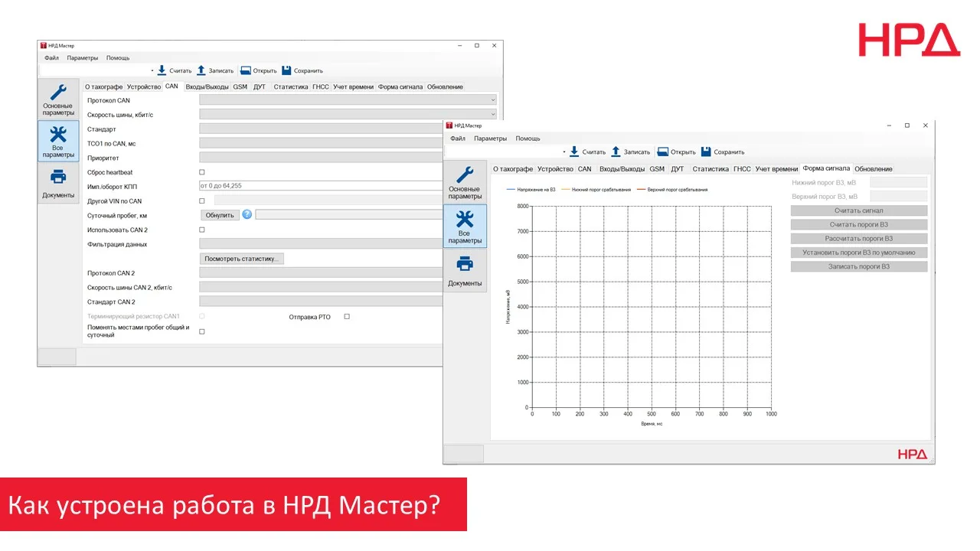Open Параметры menu in CAN window

click(83, 57)
